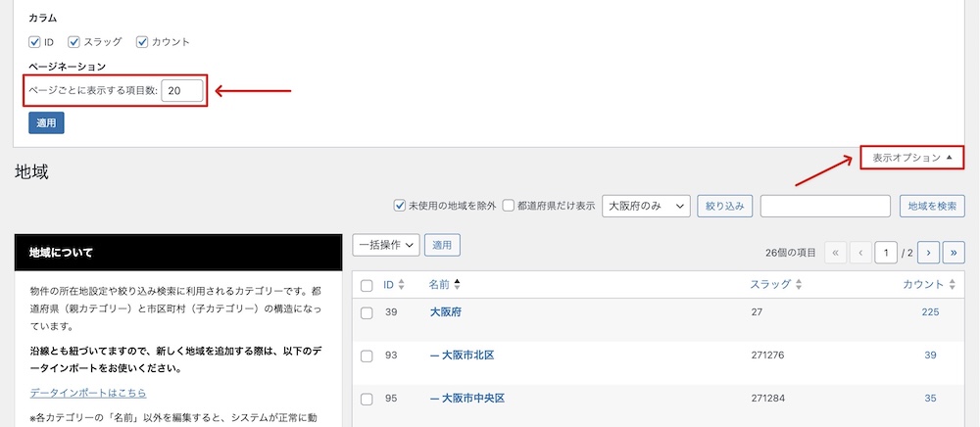980x427 pixels.
Task: Click the 地域を検索 button
Action: point(932,206)
